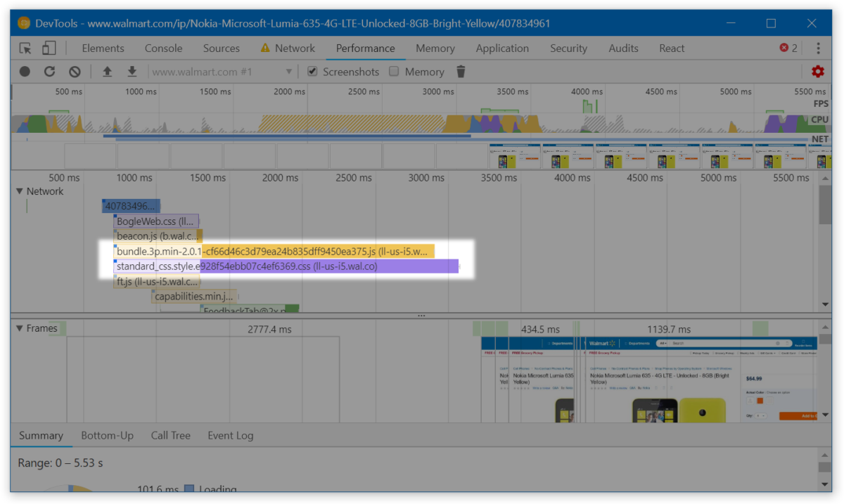Delete the recording with the trash icon
The width and height of the screenshot is (844, 504).
(461, 71)
